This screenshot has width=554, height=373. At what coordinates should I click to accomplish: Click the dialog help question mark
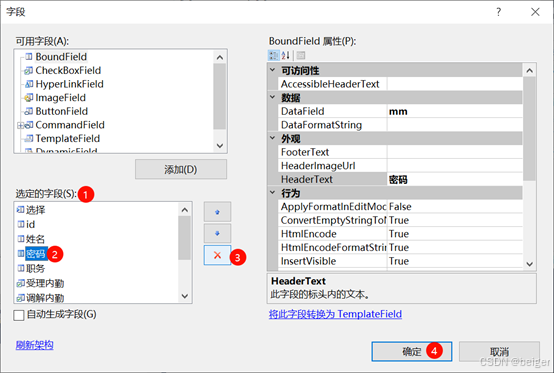[499, 12]
